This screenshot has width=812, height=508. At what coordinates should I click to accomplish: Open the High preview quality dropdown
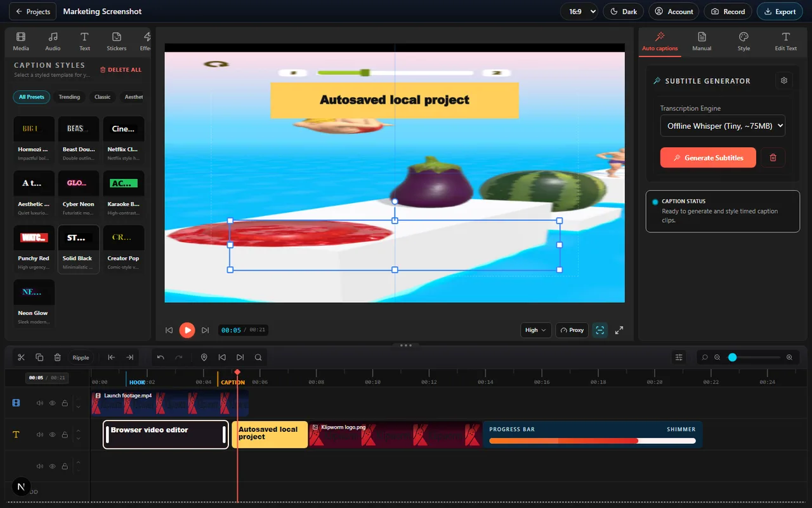point(535,330)
